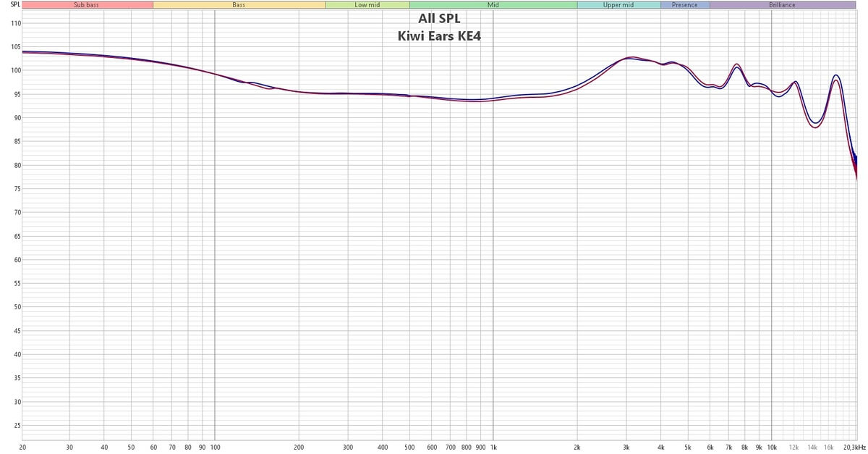868x454 pixels.
Task: Click the curve peak near 3k
Action: (631, 57)
